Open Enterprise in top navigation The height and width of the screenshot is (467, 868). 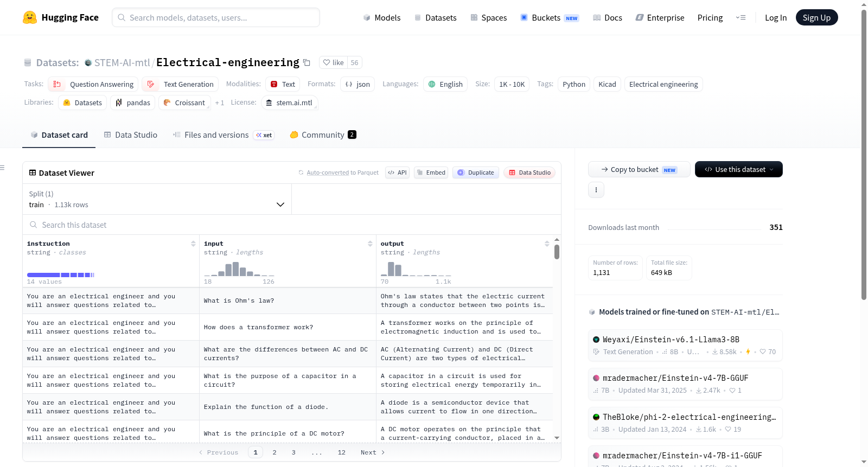pos(660,17)
